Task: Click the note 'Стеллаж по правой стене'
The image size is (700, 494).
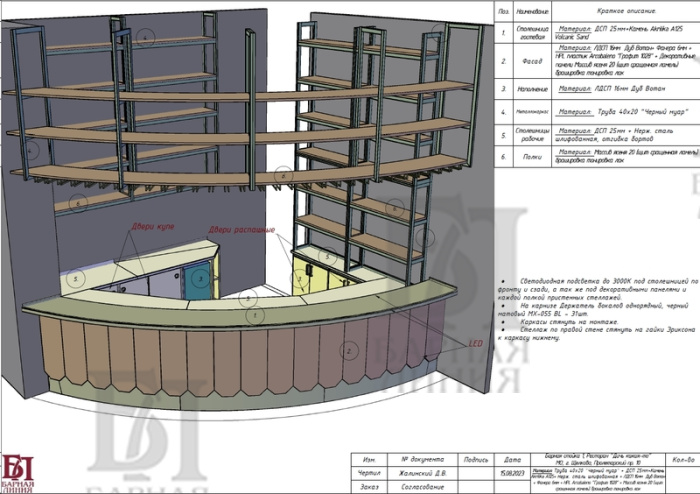Action: coord(597,334)
